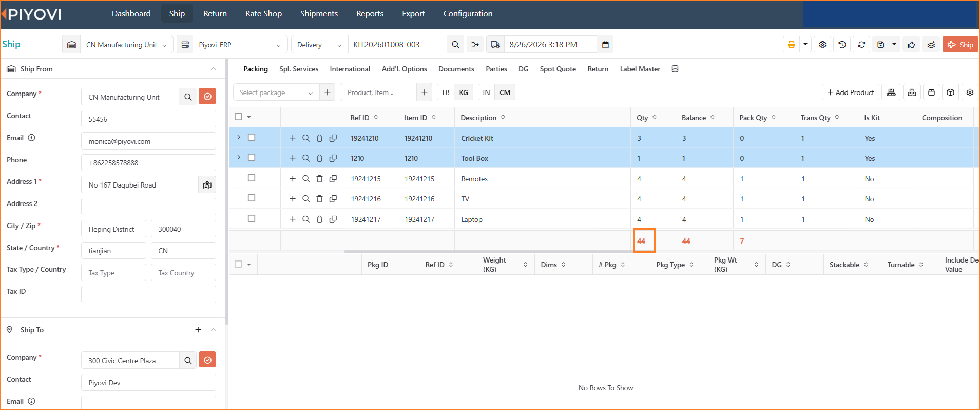Go to the Shipments menu
This screenshot has height=410, width=980.
(x=319, y=14)
